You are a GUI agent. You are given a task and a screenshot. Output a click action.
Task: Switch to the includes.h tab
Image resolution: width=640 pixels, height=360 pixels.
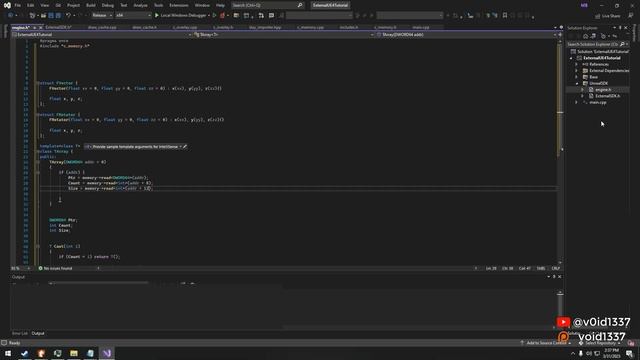coord(349,27)
